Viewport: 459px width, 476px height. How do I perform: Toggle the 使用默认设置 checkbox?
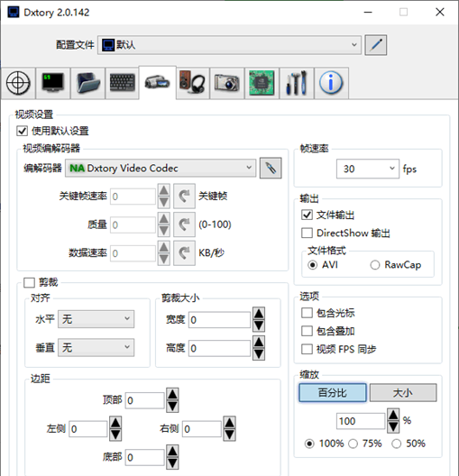tap(23, 131)
